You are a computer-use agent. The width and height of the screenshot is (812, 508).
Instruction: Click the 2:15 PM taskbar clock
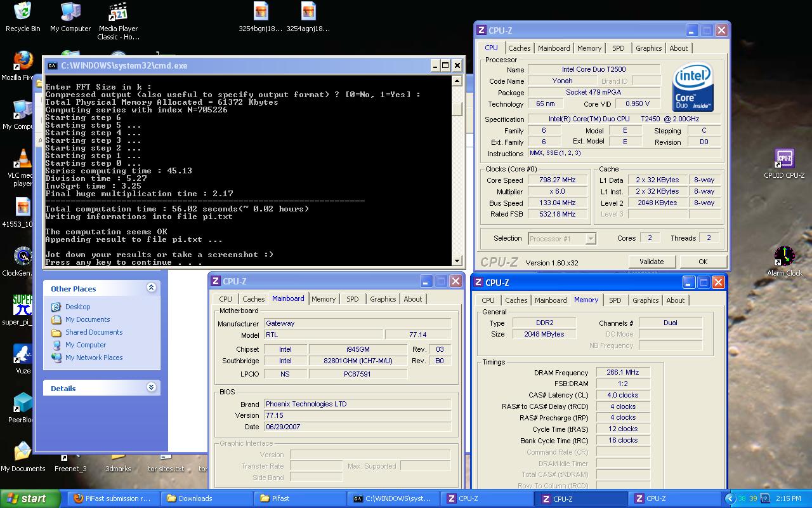tap(789, 499)
